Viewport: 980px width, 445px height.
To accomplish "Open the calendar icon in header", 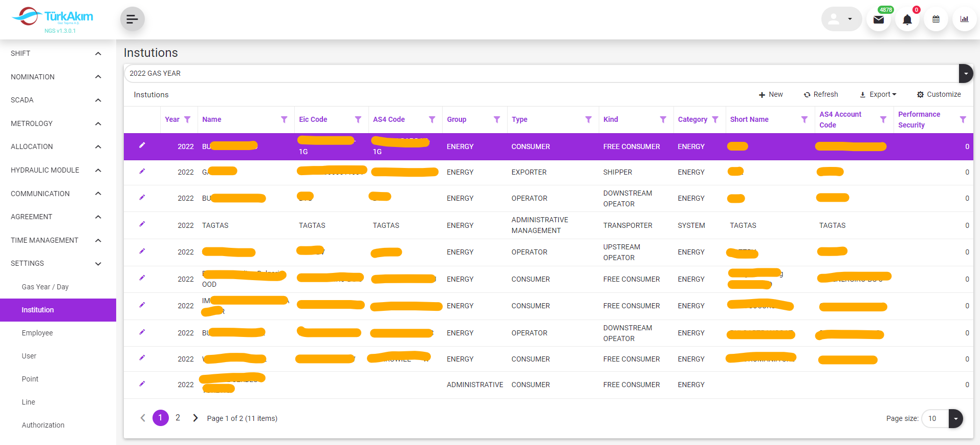I will pyautogui.click(x=936, y=19).
